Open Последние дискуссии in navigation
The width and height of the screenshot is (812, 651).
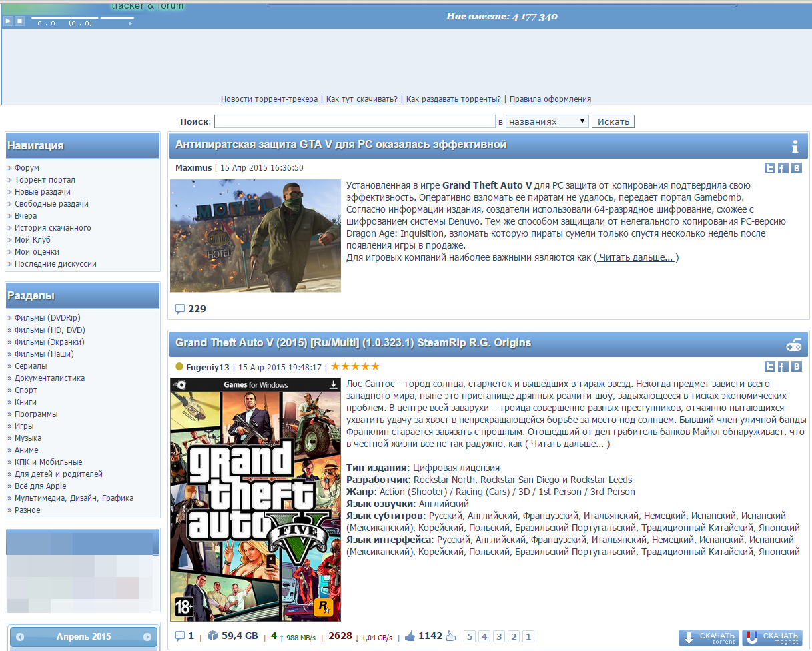coord(55,264)
